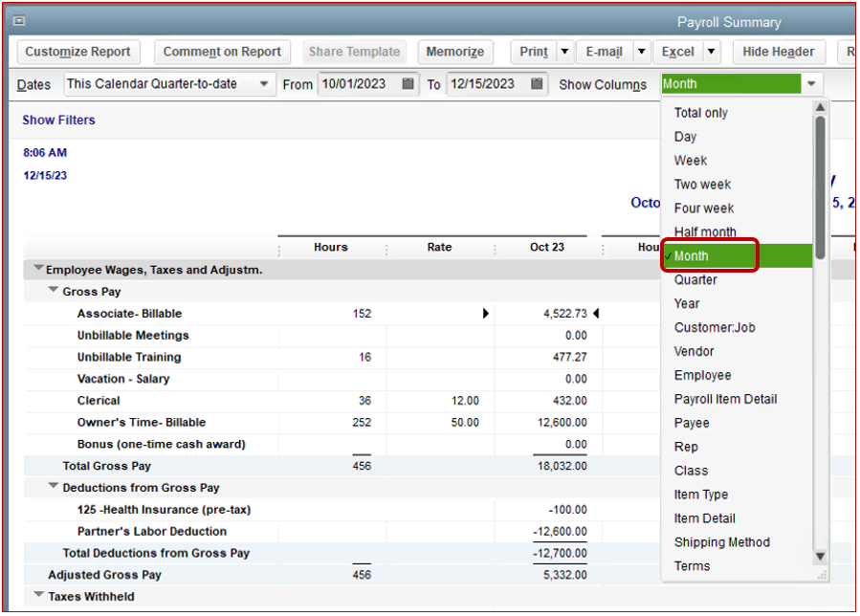The width and height of the screenshot is (860, 616).
Task: Toggle the Show Columns dropdown arrow
Action: point(811,84)
